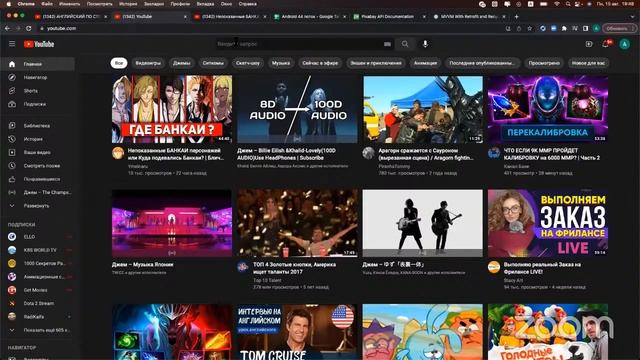This screenshot has height=360, width=640.
Task: Select the Анимация filter chip
Action: click(x=426, y=63)
